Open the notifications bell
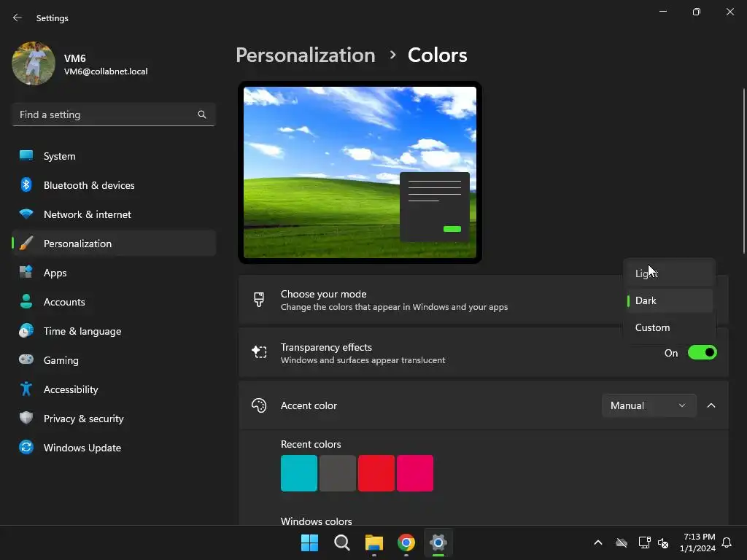Image resolution: width=747 pixels, height=560 pixels. click(727, 542)
